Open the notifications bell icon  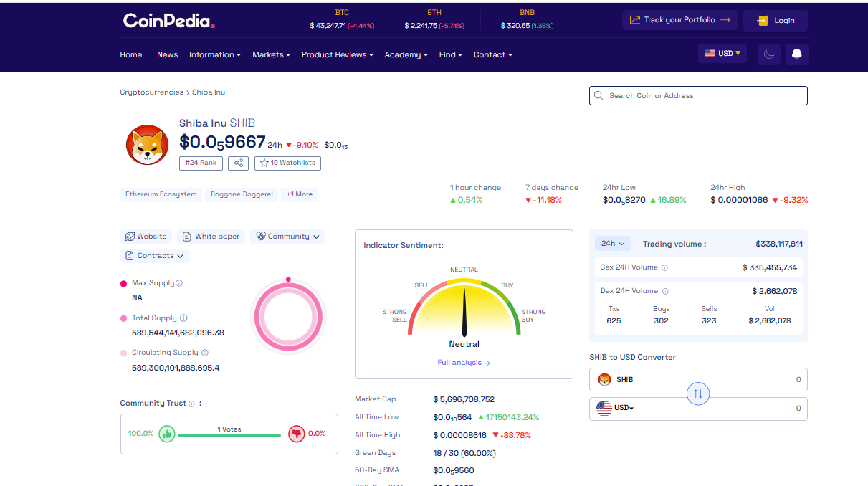click(796, 54)
